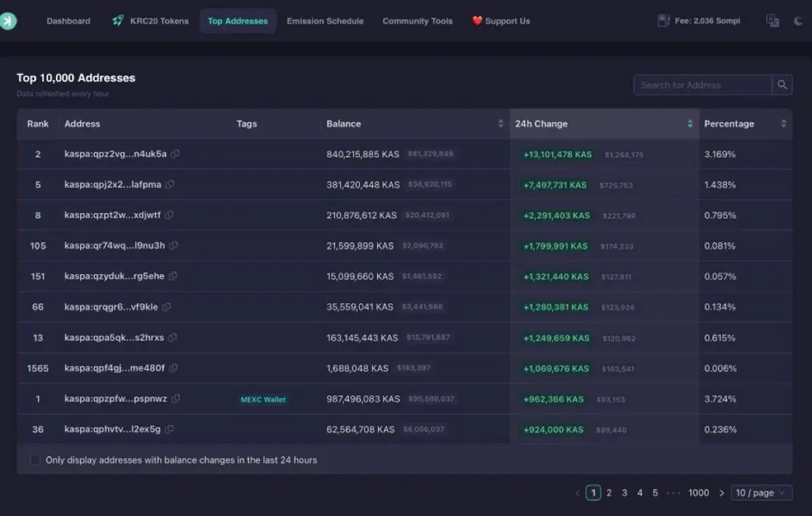Go to next page arrow
Viewport: 812px width, 516px height.
(721, 493)
